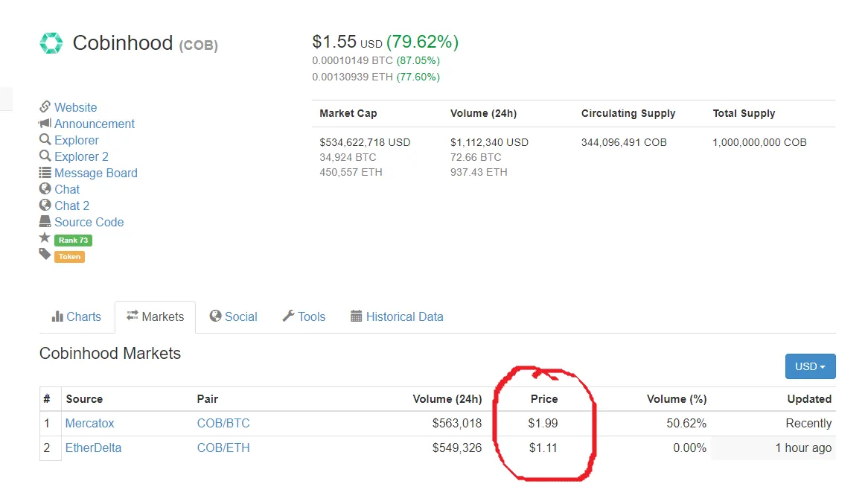This screenshot has height=484, width=868.
Task: Click the $1.11 EtherDelta price
Action: [x=543, y=448]
